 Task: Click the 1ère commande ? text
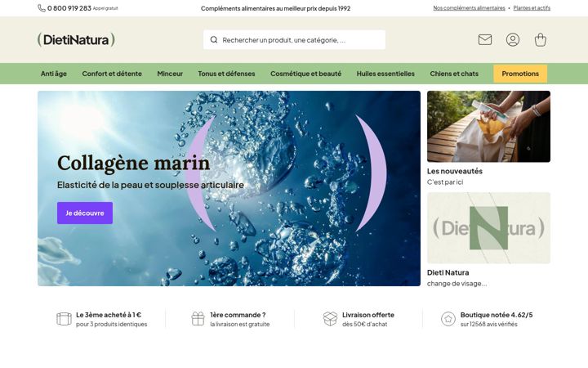[x=238, y=315]
